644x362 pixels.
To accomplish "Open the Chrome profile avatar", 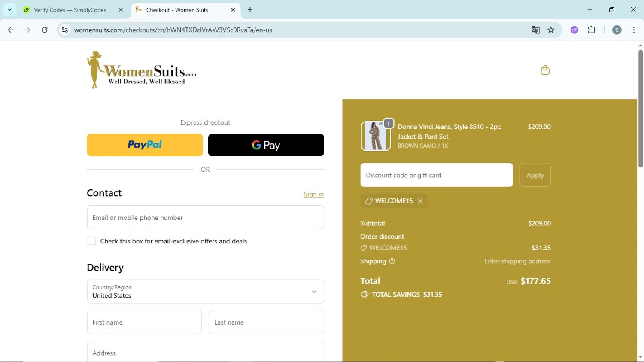I will point(617,30).
